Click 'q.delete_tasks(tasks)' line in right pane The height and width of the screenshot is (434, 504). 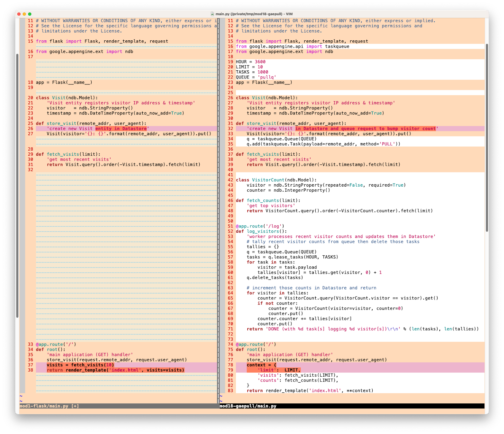pos(275,278)
